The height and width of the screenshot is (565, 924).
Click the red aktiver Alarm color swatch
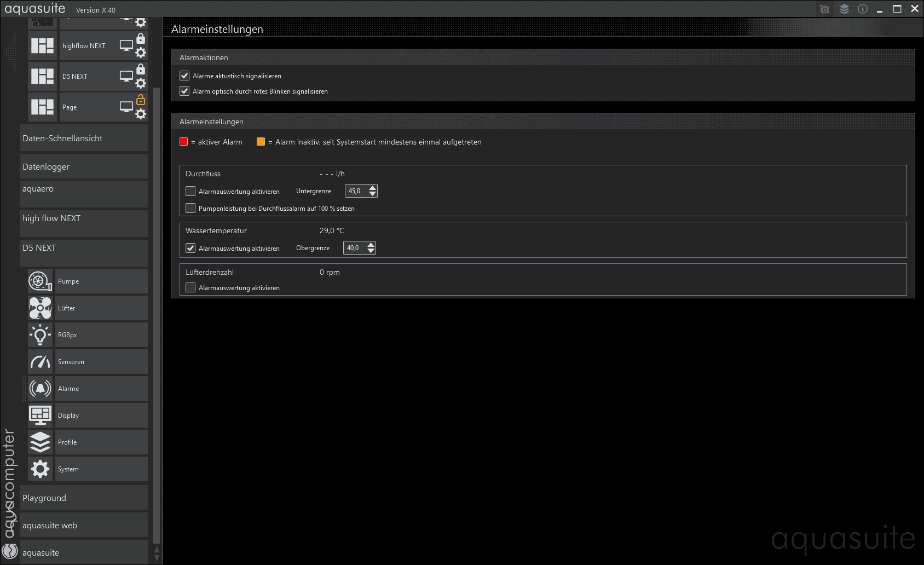coord(184,142)
